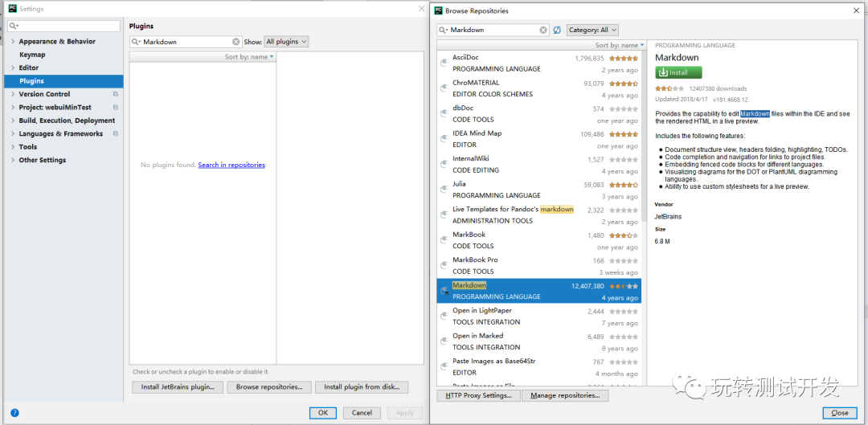Click the Search in repositories link
This screenshot has width=868, height=425.
tap(231, 165)
